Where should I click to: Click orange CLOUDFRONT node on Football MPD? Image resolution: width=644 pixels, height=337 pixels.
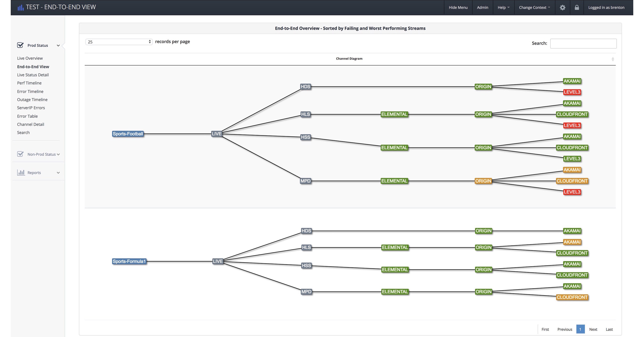point(572,181)
